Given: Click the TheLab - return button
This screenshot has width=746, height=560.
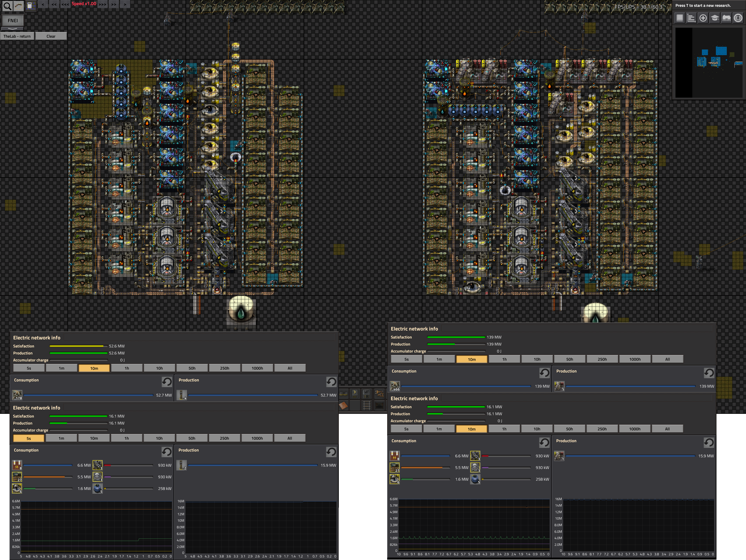Looking at the screenshot, I should pos(17,36).
